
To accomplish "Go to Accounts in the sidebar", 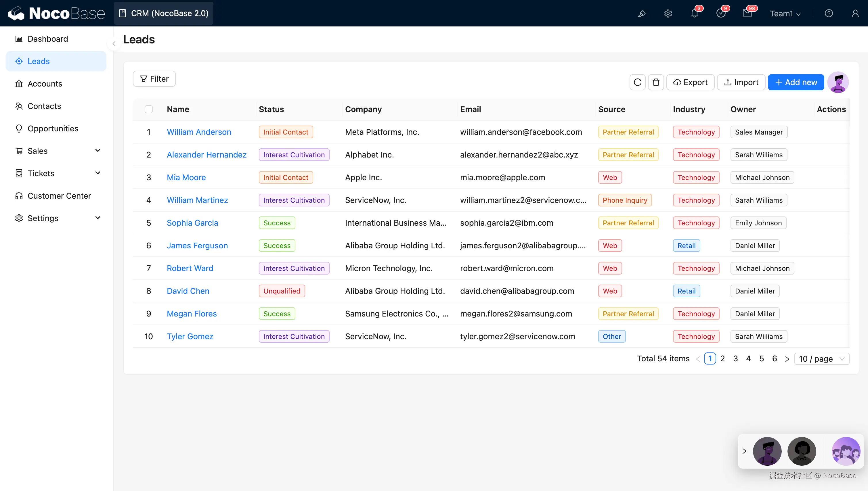I will pyautogui.click(x=45, y=84).
